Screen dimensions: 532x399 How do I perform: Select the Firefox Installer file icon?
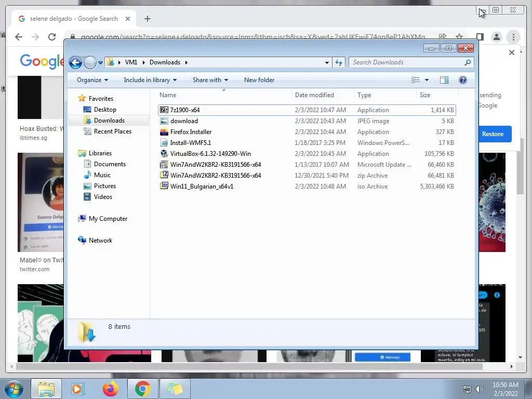pyautogui.click(x=164, y=132)
